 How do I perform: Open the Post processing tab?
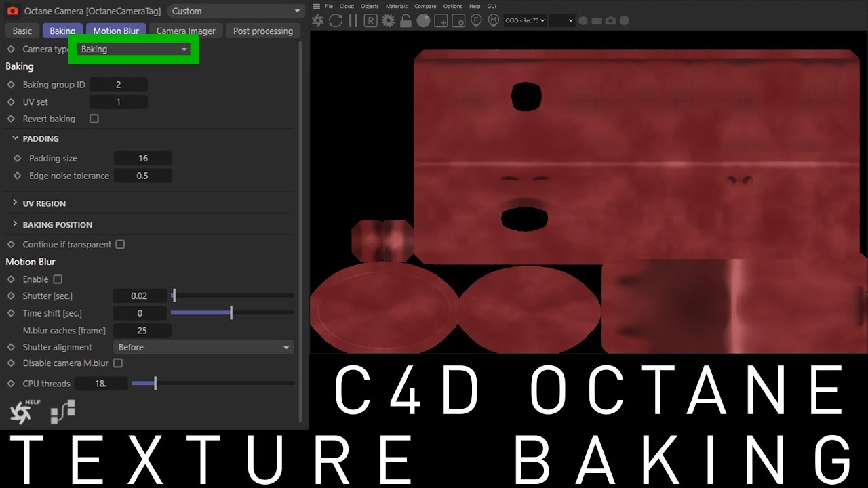[263, 30]
